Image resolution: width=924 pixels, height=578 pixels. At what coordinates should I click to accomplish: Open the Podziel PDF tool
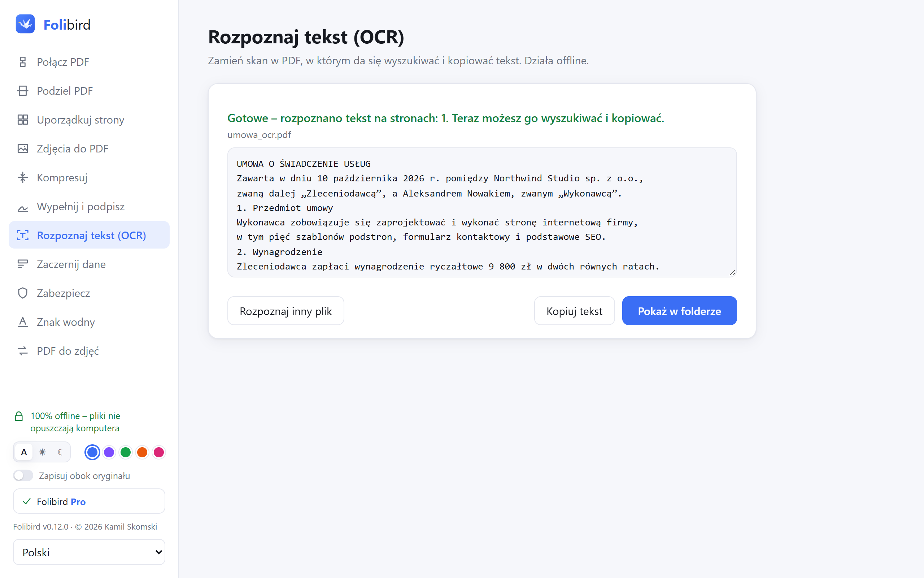tap(89, 91)
